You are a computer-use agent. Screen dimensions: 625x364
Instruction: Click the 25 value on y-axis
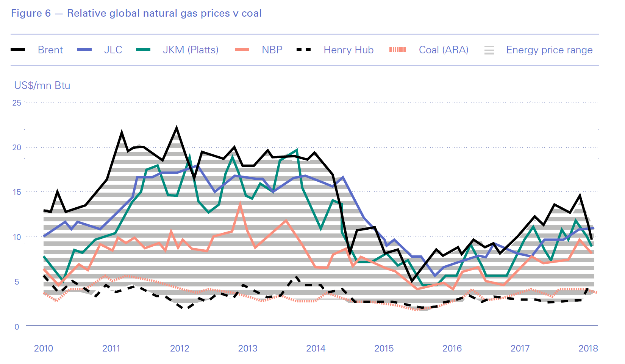17,103
